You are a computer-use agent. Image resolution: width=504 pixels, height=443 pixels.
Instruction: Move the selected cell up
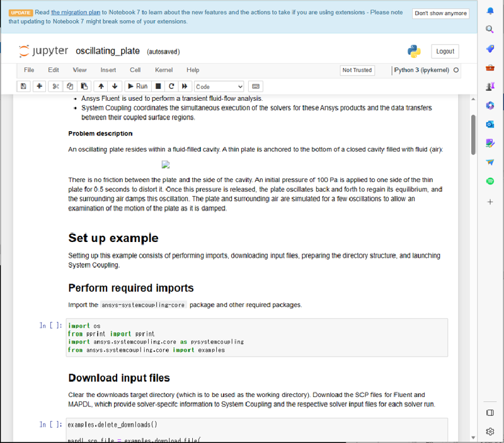(101, 86)
